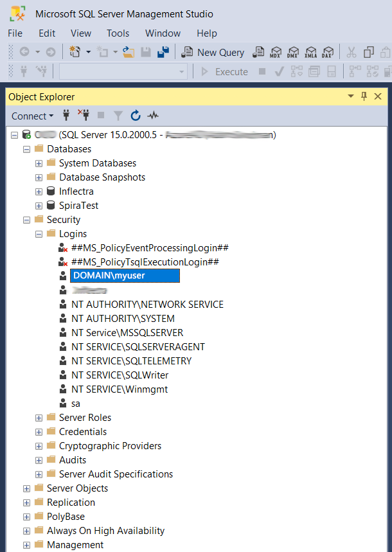Toggle auto-hide pin on Object Explorer
Viewport: 392px width, 552px height.
[364, 96]
